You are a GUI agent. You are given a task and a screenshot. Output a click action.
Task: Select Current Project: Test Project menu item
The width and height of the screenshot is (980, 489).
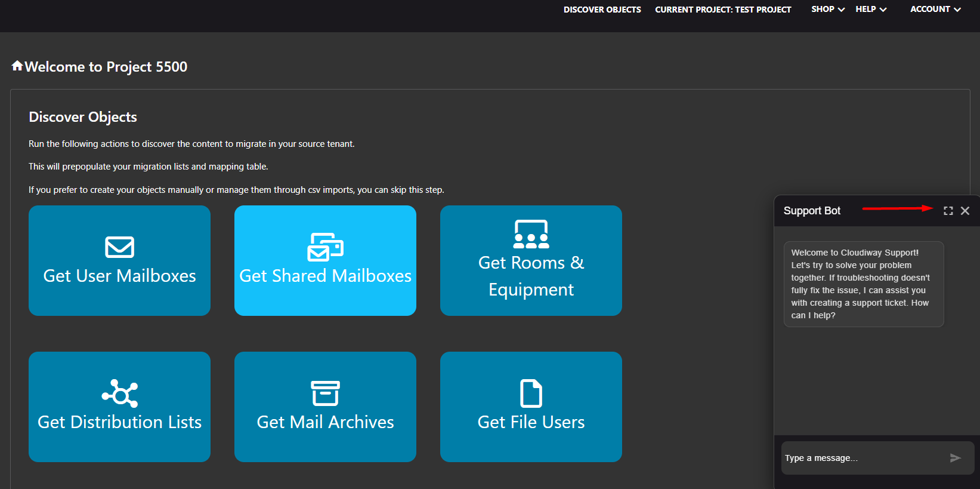point(723,10)
